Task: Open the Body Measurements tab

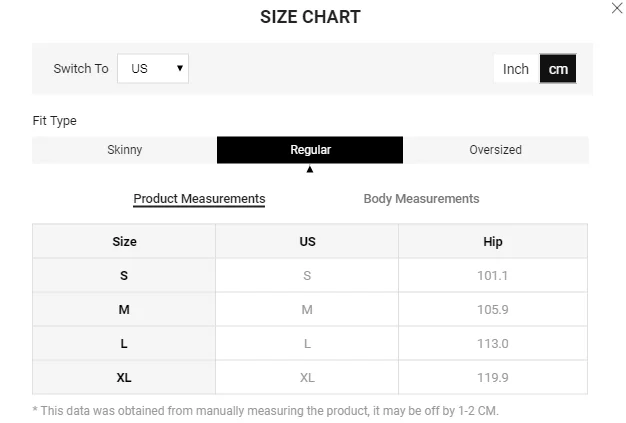Action: (421, 199)
